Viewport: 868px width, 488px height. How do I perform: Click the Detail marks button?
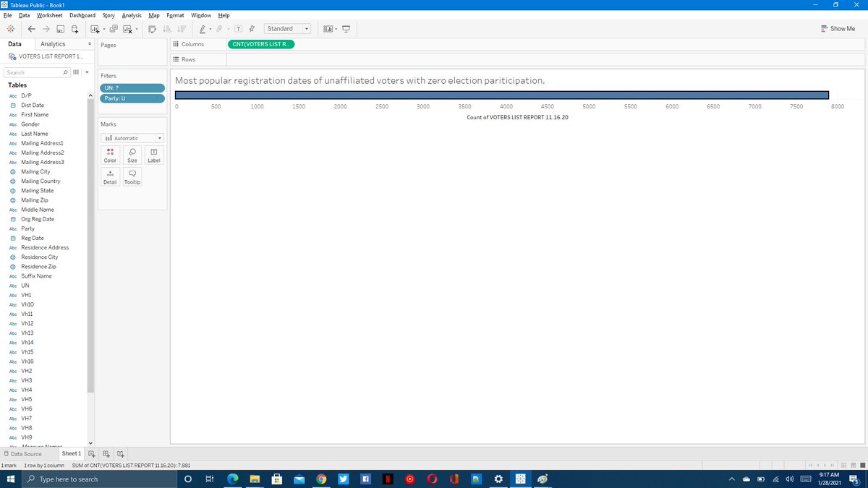click(x=110, y=177)
